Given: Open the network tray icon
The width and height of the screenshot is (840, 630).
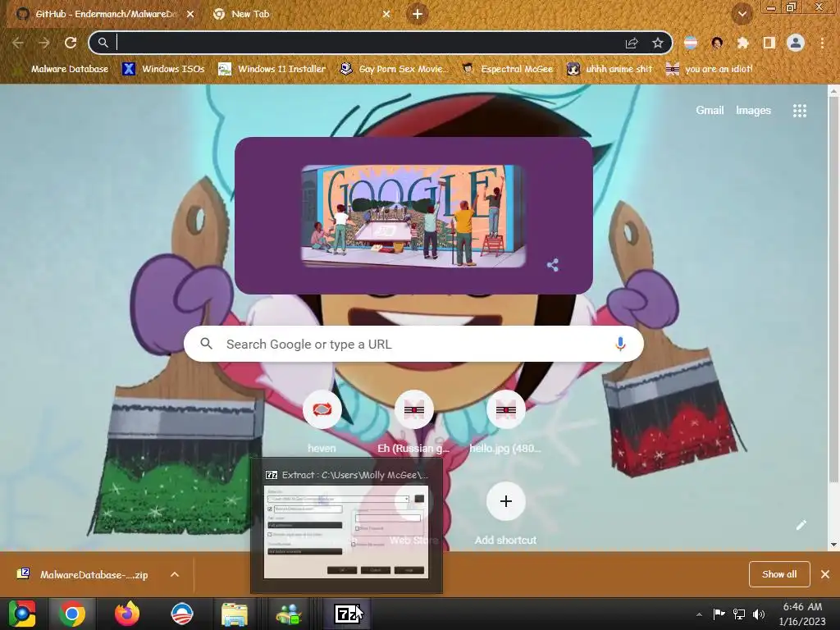Looking at the screenshot, I should coord(739,614).
